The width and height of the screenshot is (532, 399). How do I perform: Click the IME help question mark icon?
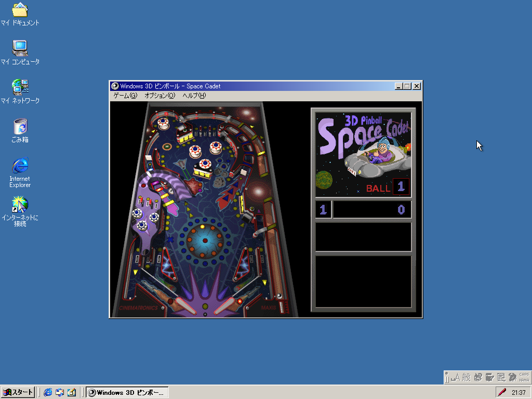512,377
